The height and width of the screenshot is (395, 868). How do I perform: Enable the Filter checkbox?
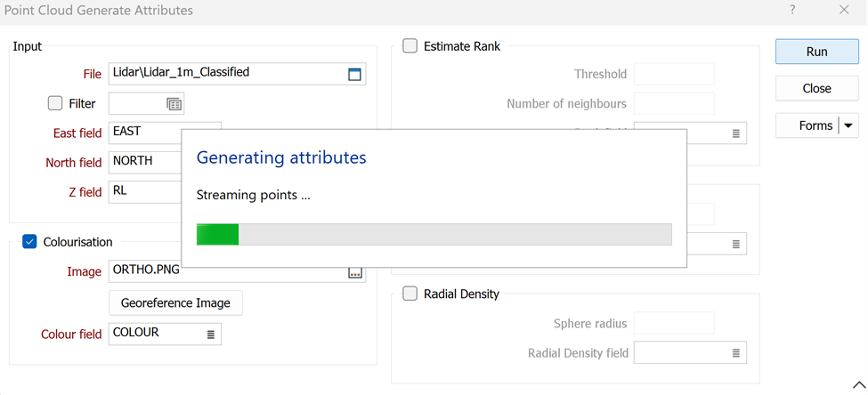[55, 103]
